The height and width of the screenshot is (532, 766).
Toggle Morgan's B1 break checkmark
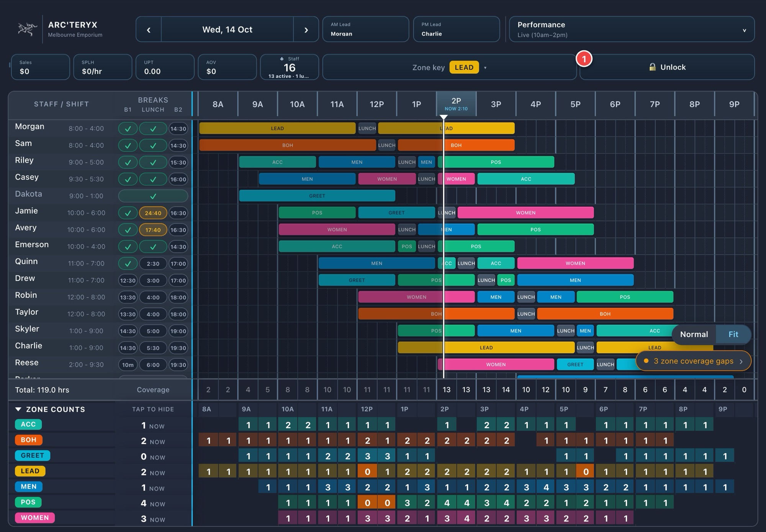(x=128, y=129)
